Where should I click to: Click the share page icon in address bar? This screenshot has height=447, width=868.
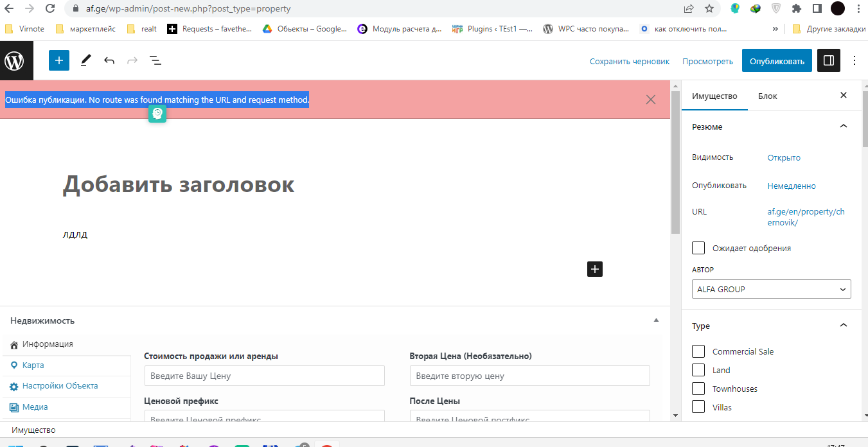(x=689, y=9)
